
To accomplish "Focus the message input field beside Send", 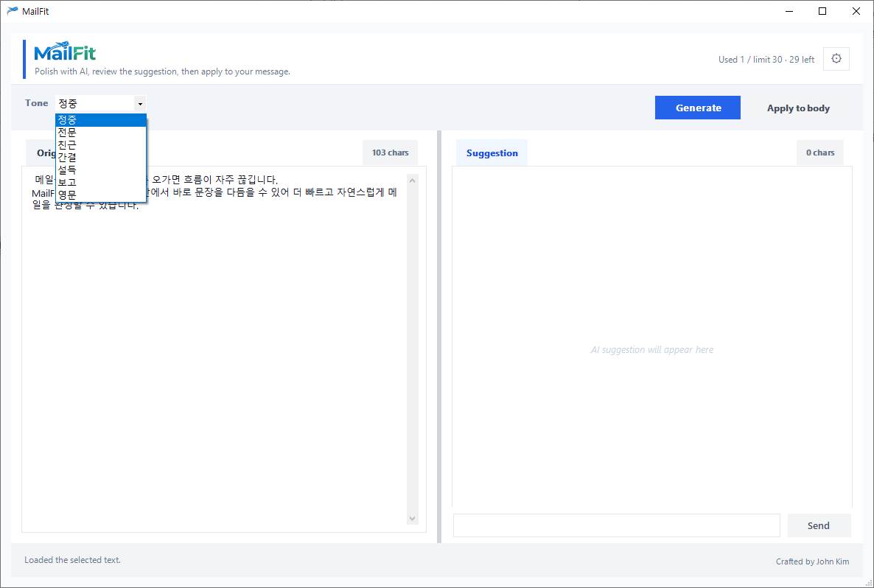I will tap(616, 525).
